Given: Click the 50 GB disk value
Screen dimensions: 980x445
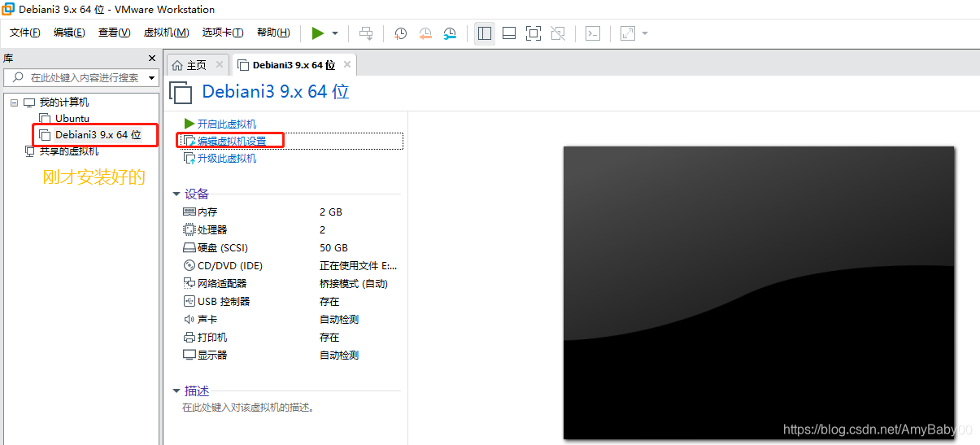Looking at the screenshot, I should coord(333,248).
